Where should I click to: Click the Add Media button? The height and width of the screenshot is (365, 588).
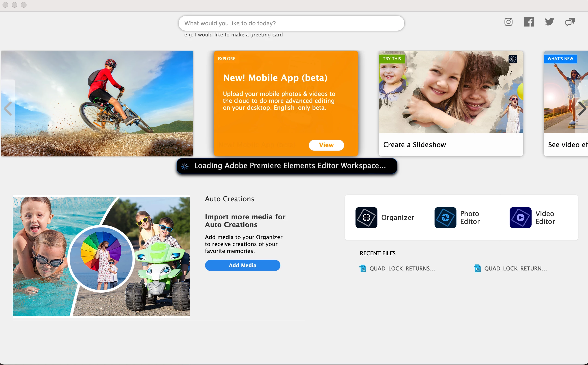click(x=242, y=265)
